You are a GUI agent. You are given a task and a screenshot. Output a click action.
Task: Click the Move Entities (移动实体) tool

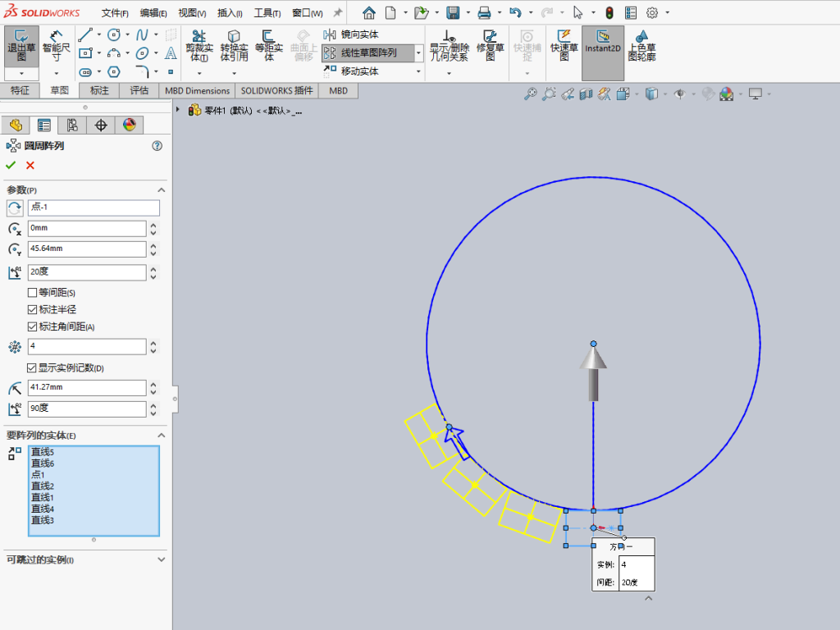tap(351, 71)
